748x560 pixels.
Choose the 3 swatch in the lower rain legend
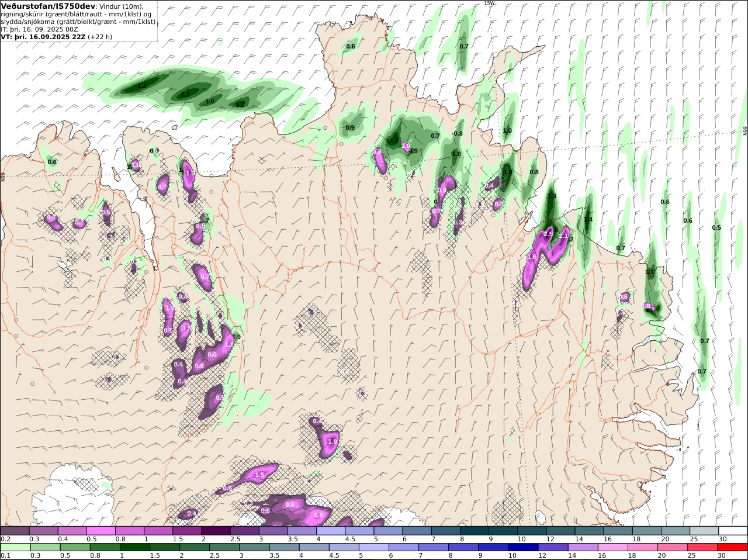point(254,548)
